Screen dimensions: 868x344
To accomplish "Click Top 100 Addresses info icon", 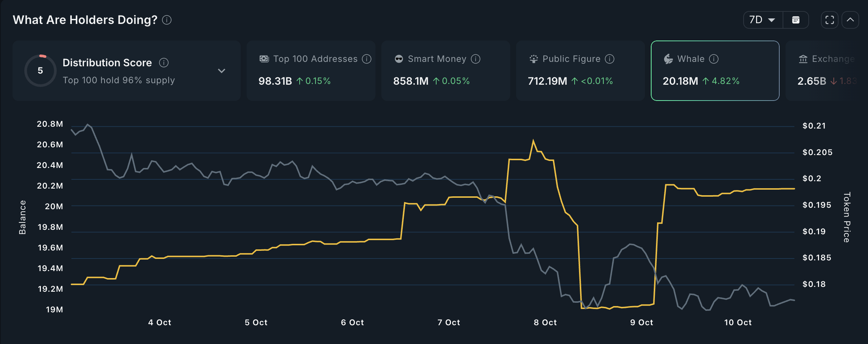I will coord(367,59).
